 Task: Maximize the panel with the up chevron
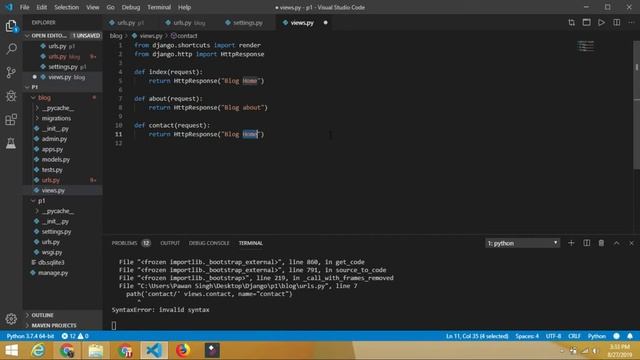[616, 243]
